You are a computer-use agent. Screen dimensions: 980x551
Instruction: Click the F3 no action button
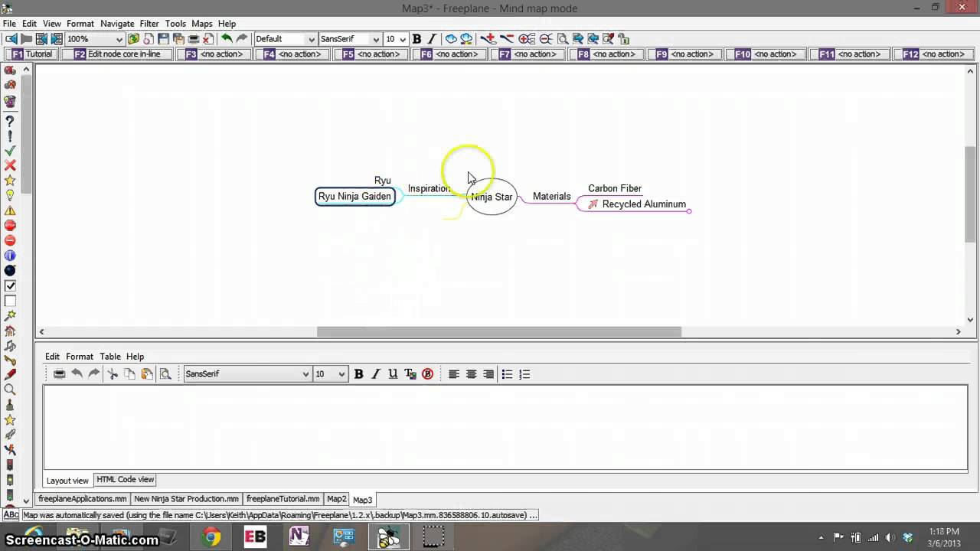click(x=214, y=54)
